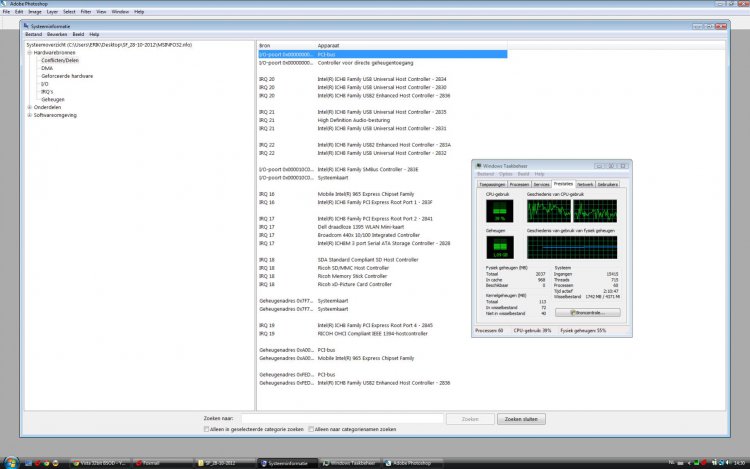
Task: Open the Photoshop Filter menu
Action: coord(86,11)
